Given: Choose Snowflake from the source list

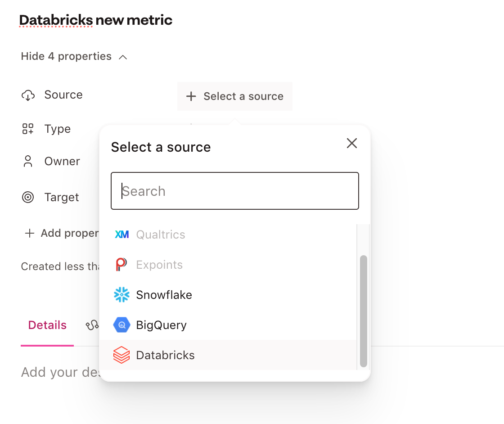Looking at the screenshot, I should [228, 295].
